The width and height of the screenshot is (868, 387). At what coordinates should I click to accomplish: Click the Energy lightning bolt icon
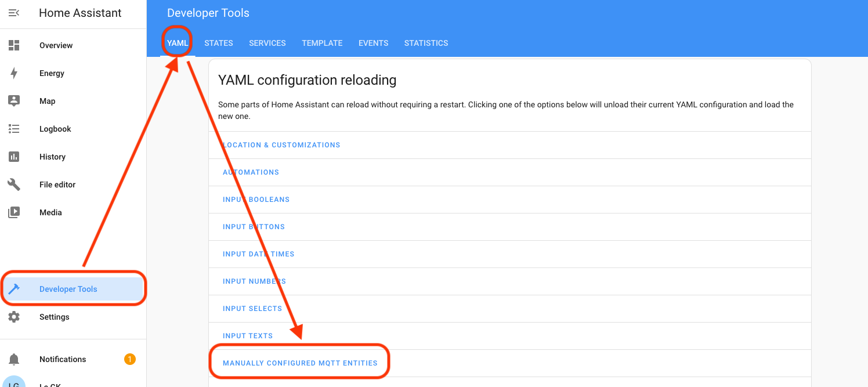(14, 73)
